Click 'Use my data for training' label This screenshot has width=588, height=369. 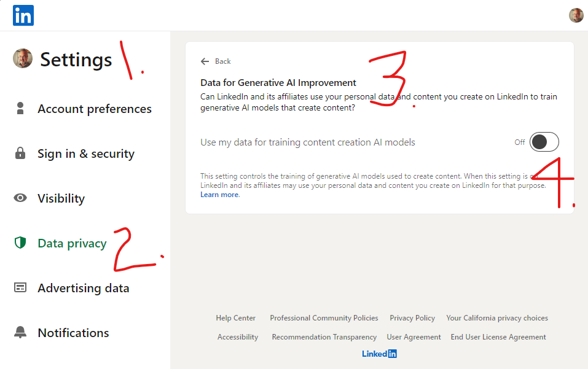307,142
